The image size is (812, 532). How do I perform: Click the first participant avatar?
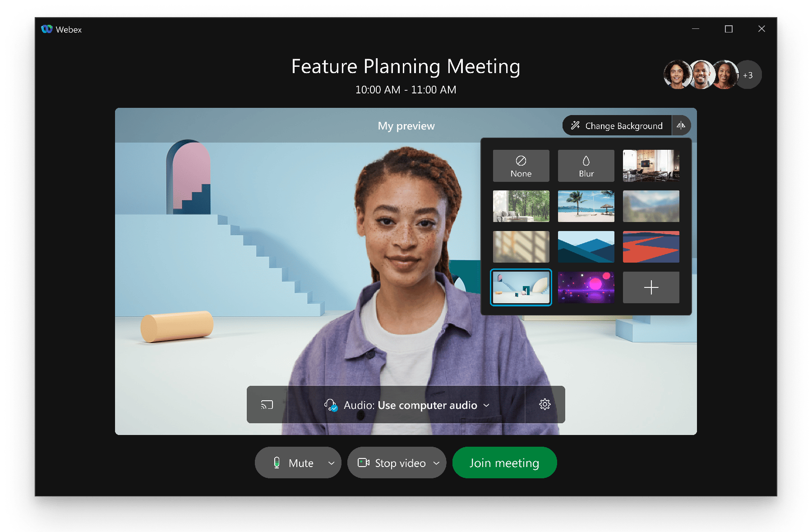677,74
